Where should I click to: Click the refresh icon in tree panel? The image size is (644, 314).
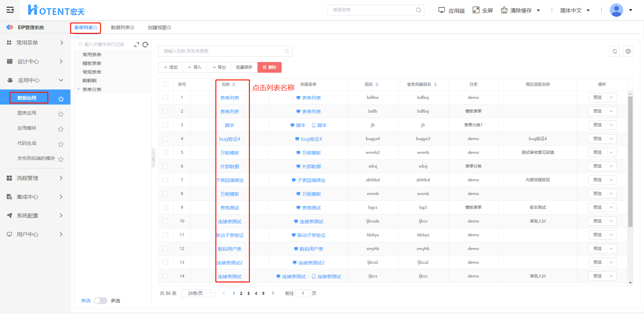(145, 45)
